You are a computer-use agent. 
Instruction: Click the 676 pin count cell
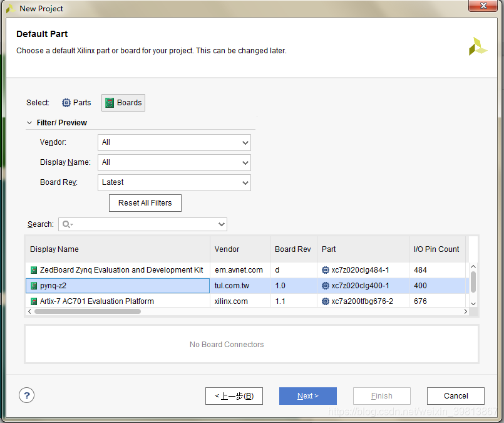[437, 301]
